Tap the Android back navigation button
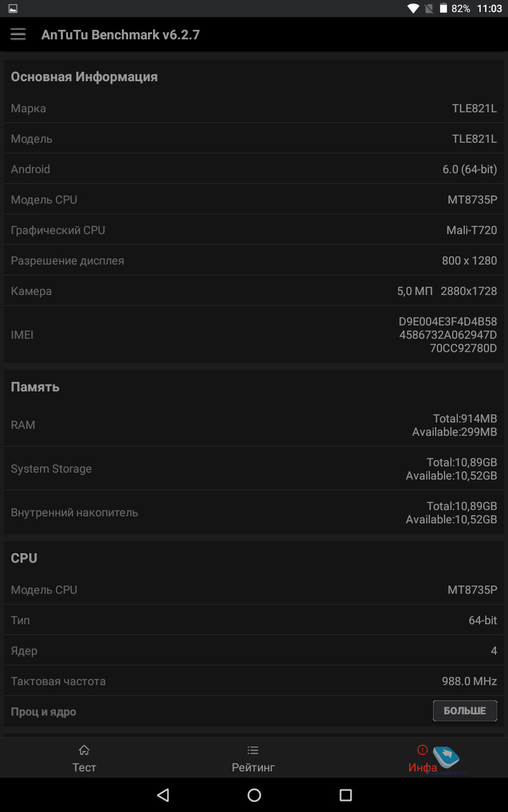Image resolution: width=508 pixels, height=812 pixels. tap(163, 795)
